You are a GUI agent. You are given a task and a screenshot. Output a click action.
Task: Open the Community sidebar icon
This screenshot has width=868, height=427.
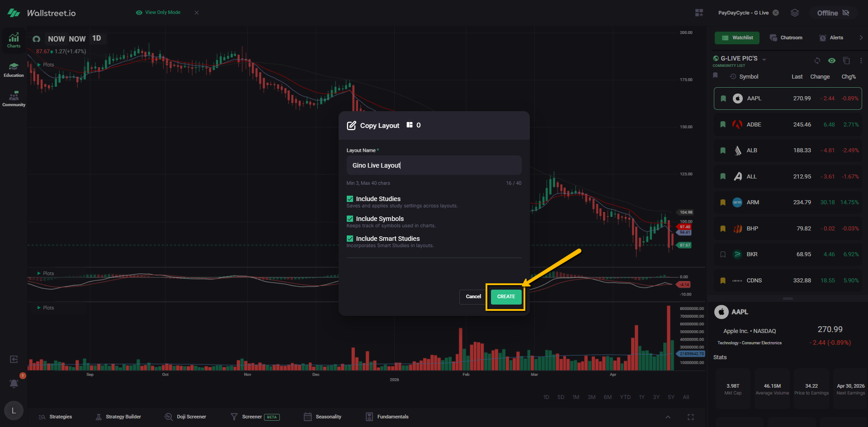pos(14,99)
